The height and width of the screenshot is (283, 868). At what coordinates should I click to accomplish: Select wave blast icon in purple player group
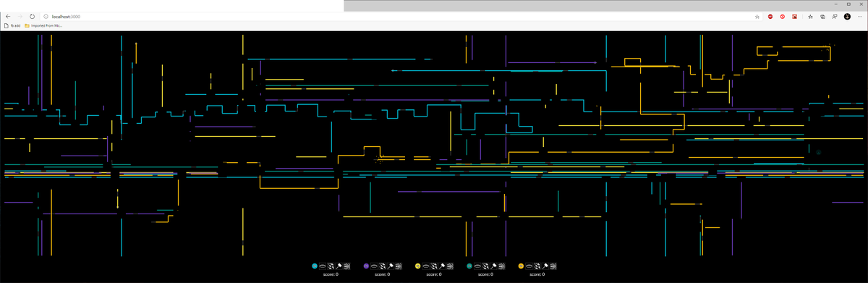398,266
